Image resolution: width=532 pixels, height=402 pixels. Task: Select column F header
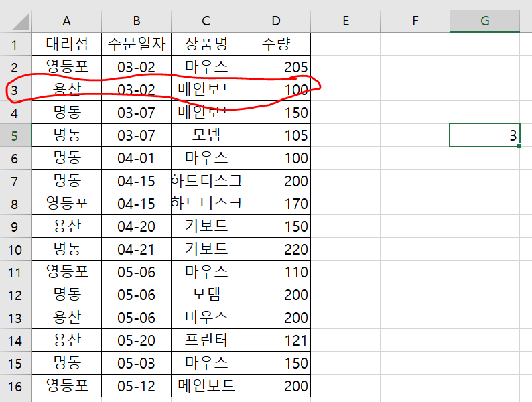pos(415,21)
